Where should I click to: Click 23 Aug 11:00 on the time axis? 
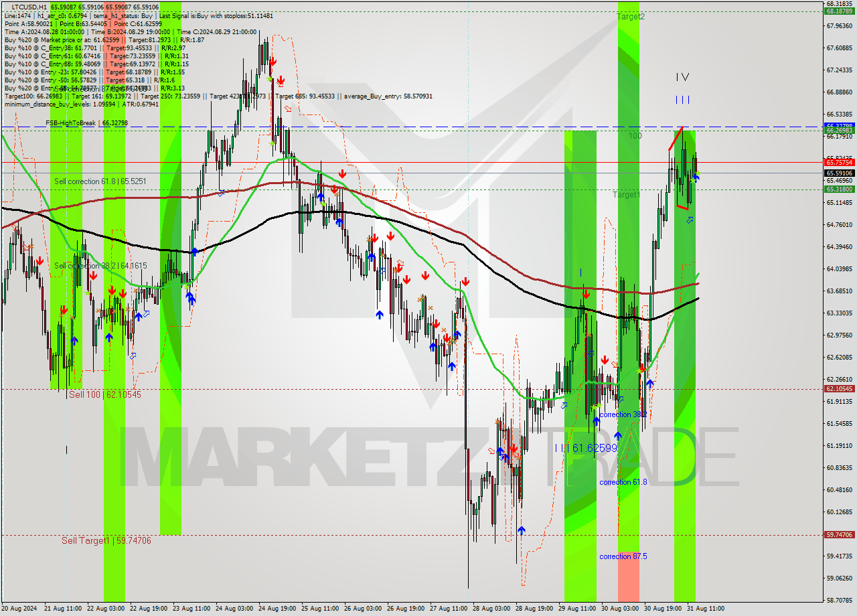click(x=192, y=609)
